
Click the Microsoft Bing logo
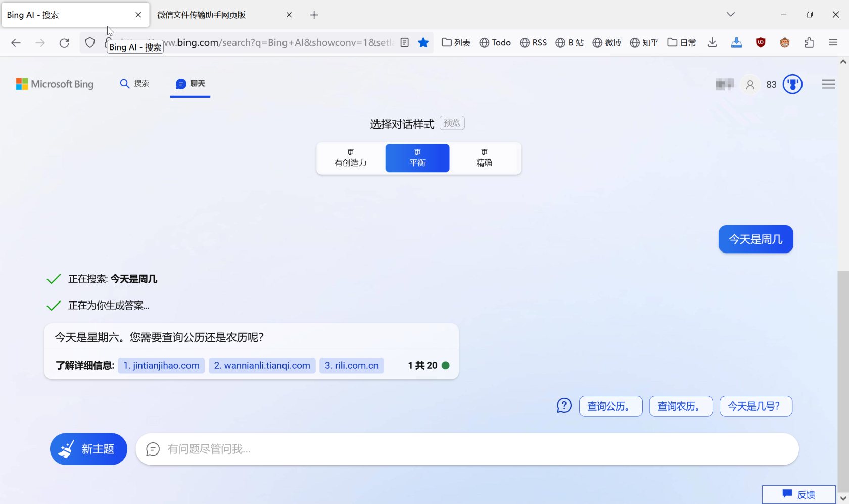pyautogui.click(x=54, y=84)
